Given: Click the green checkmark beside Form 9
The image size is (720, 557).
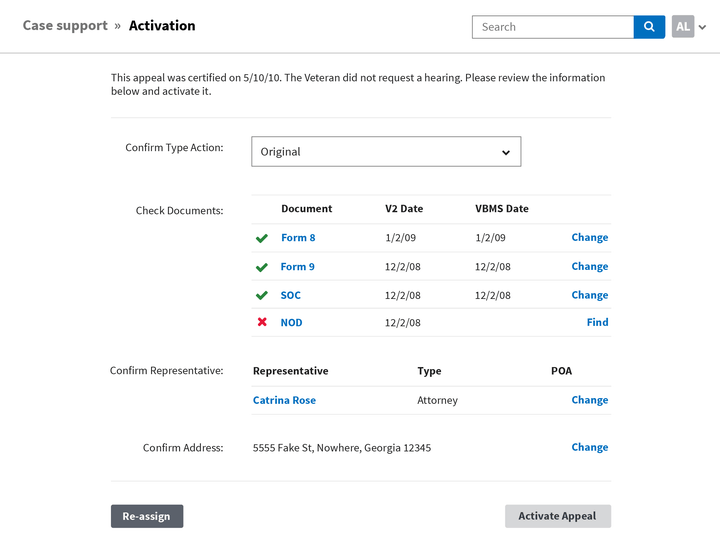Looking at the screenshot, I should tap(262, 267).
